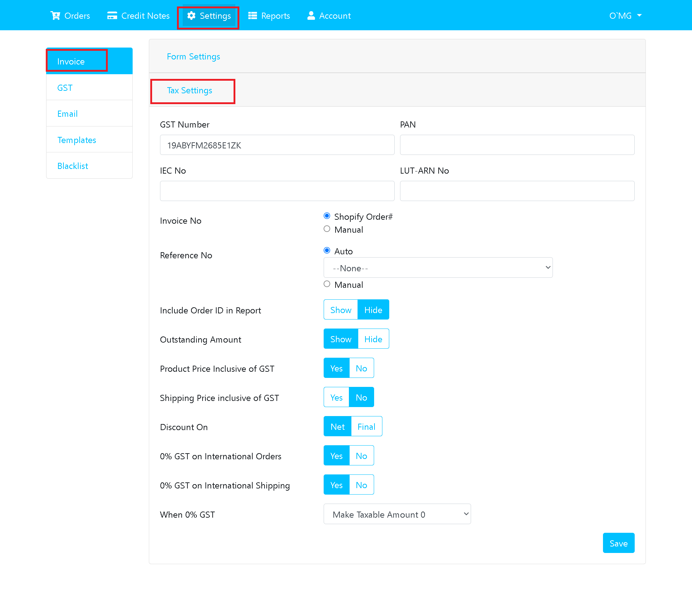
Task: Open the When 0% GST dropdown
Action: click(397, 514)
